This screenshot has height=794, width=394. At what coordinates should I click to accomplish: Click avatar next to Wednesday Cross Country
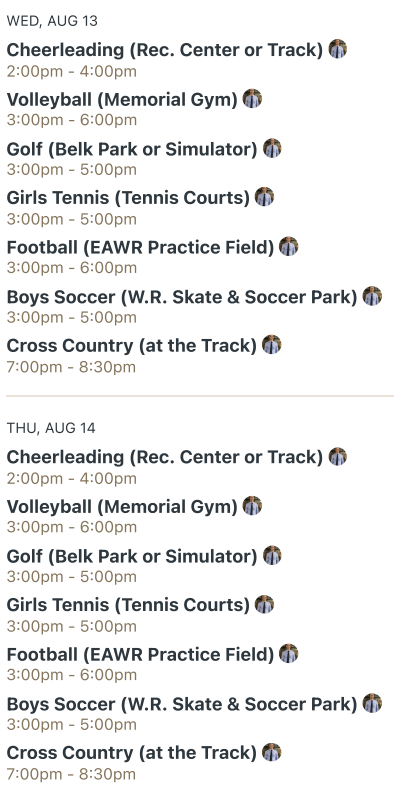[271, 344]
